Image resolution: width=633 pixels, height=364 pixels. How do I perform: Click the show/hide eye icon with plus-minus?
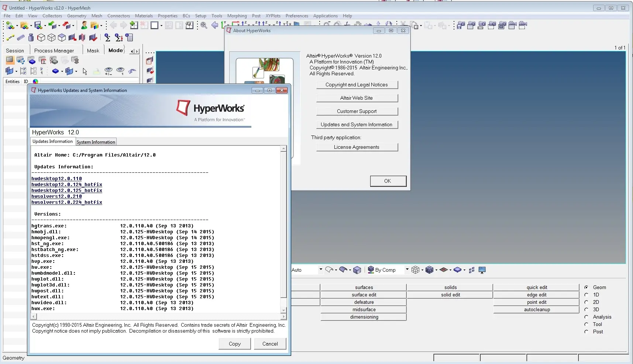[109, 71]
